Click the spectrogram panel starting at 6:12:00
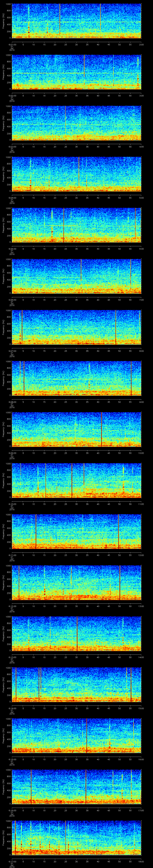 coord(77,582)
